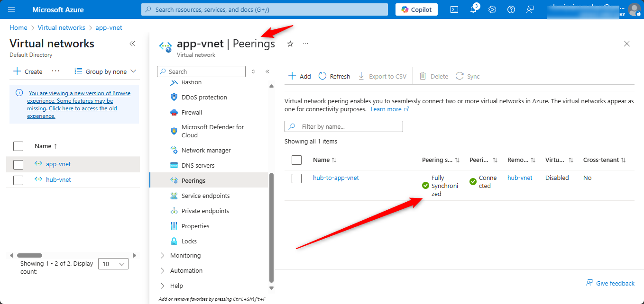Tick the select-all checkbox in networks list
The image size is (644, 304).
pyautogui.click(x=18, y=146)
